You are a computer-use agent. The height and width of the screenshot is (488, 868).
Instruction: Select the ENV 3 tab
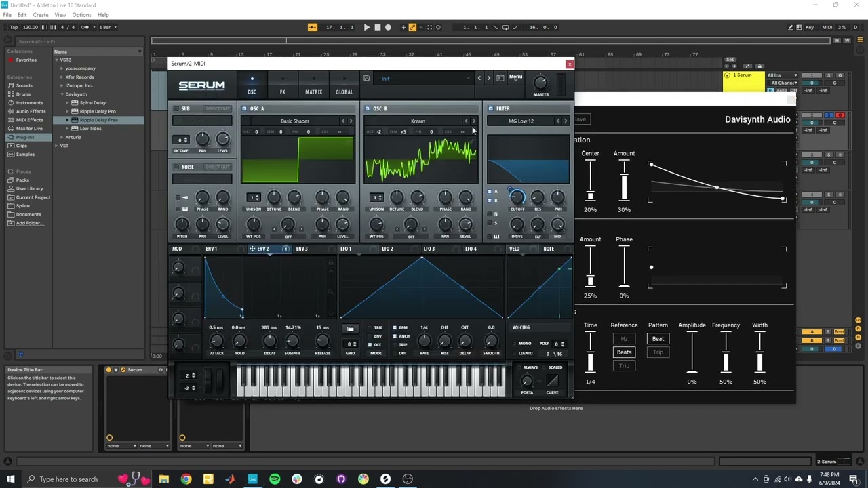[x=302, y=249]
